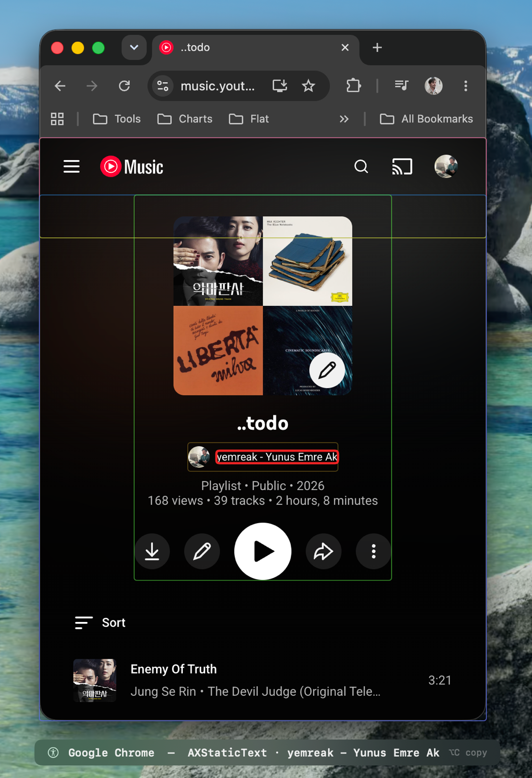Open Jung Se Rin artist link
The width and height of the screenshot is (532, 778).
pos(163,691)
